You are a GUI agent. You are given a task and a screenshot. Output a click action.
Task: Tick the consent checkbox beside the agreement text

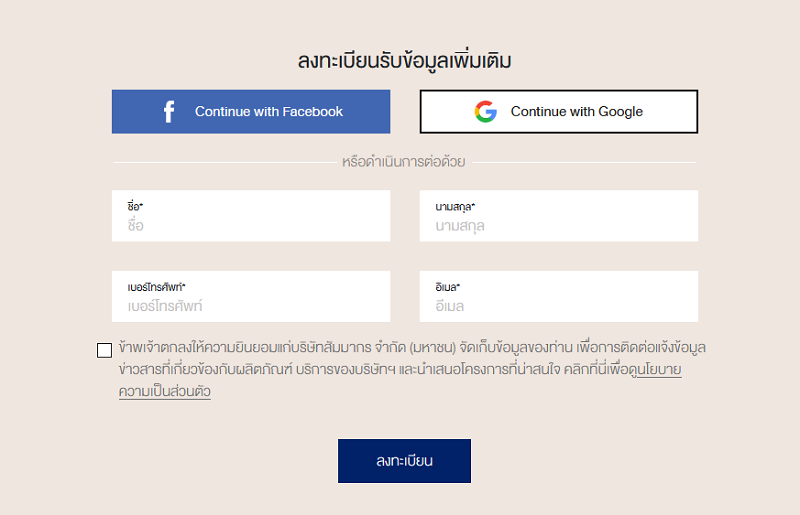click(105, 350)
